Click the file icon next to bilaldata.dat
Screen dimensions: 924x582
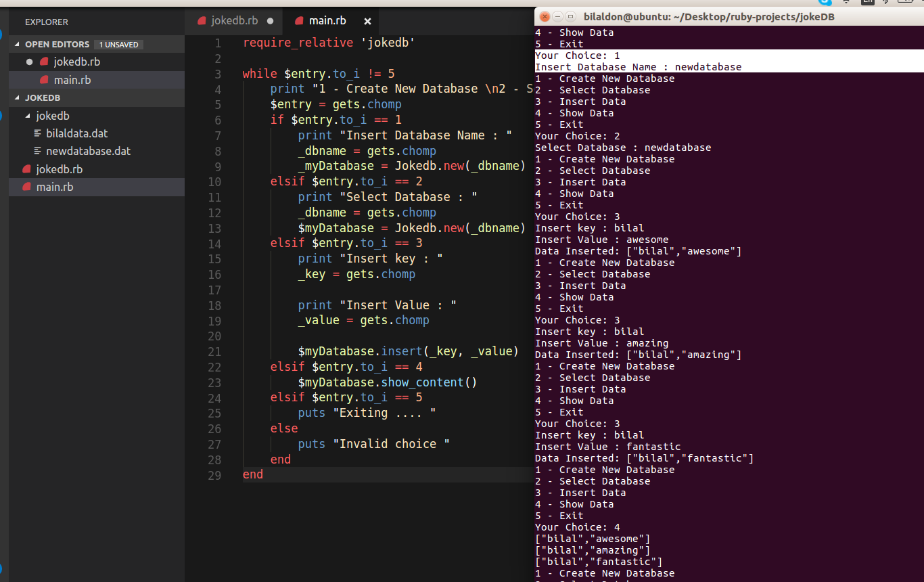38,133
